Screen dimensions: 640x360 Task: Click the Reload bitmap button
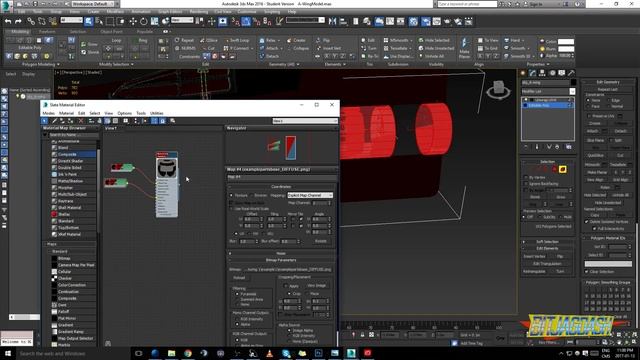(x=239, y=278)
